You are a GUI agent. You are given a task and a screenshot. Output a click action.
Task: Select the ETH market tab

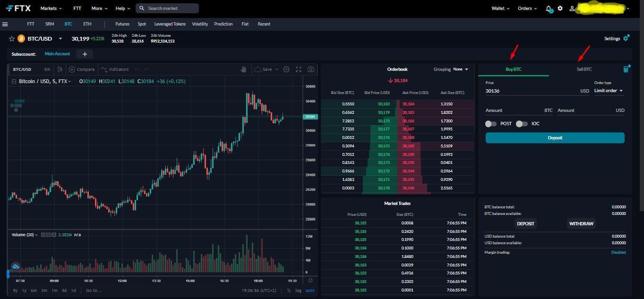point(87,24)
